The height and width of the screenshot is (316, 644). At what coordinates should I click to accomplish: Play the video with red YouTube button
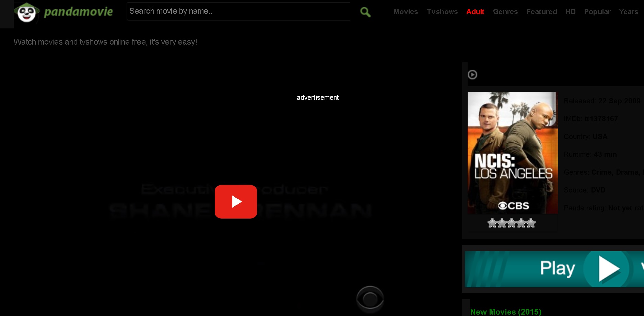tap(236, 202)
